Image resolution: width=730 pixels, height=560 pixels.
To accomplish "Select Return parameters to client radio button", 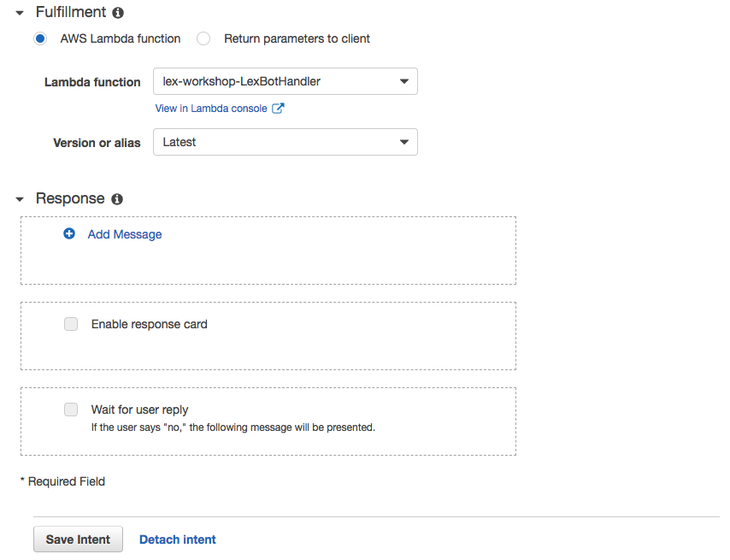I will pyautogui.click(x=203, y=38).
